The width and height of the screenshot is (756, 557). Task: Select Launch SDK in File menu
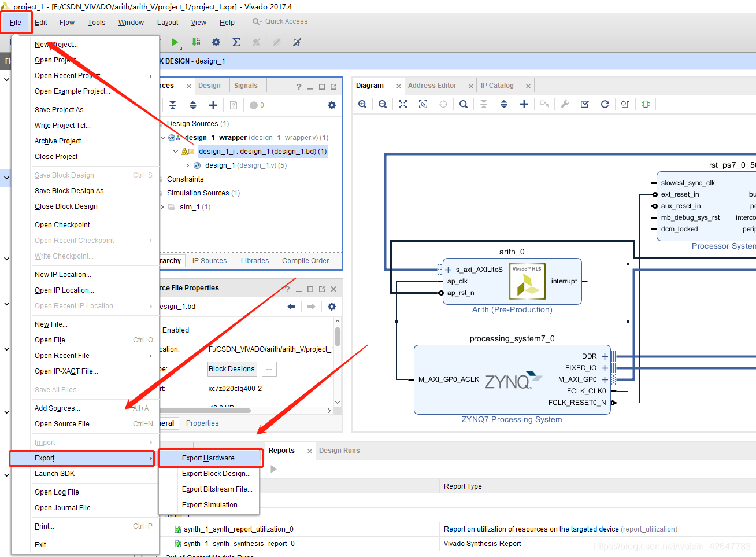click(94, 474)
